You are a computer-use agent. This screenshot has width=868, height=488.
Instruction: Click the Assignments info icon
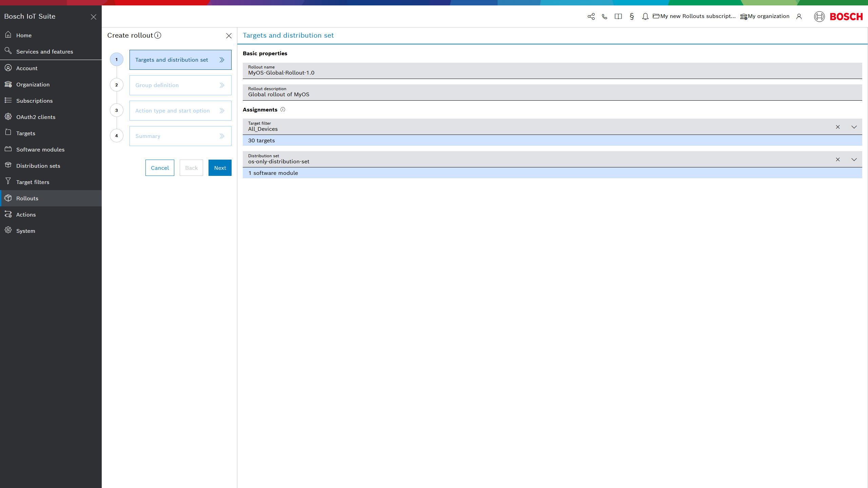283,109
